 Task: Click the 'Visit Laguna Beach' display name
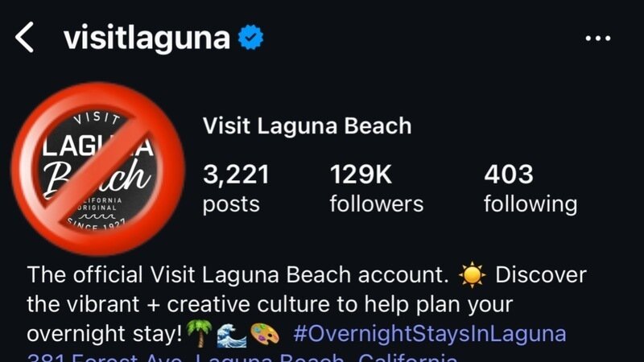pos(307,125)
